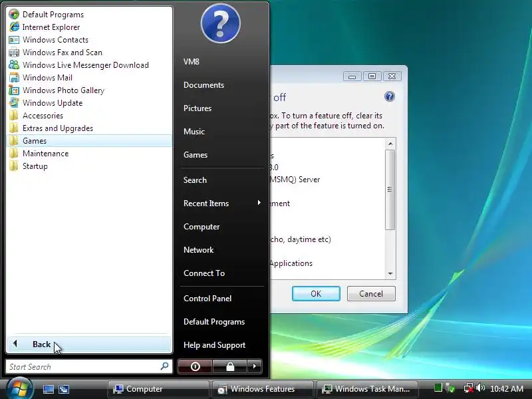Click the green CPU meter tray icon
This screenshot has height=399, width=532.
pyautogui.click(x=438, y=388)
